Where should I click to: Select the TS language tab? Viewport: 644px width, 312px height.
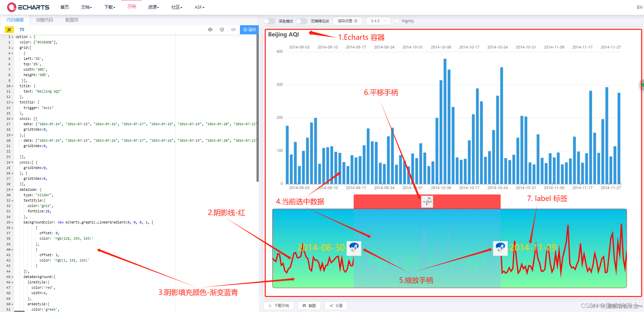click(x=22, y=29)
